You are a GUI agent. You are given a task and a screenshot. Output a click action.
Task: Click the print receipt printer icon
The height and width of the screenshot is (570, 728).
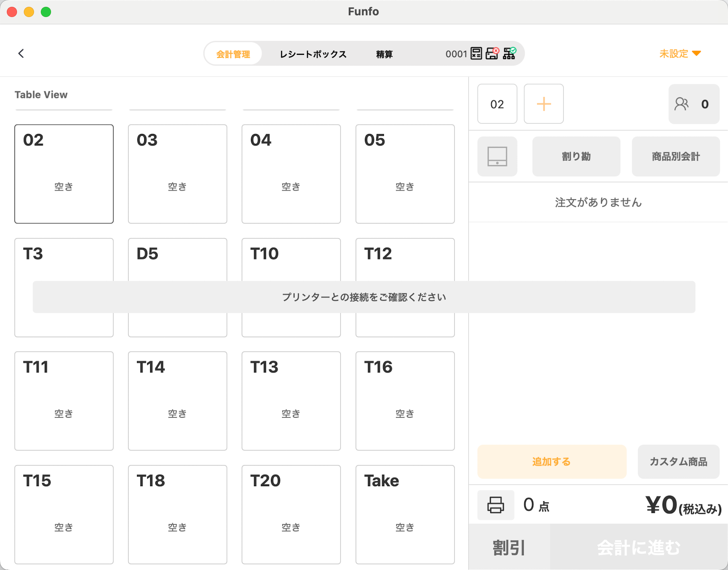click(x=495, y=505)
